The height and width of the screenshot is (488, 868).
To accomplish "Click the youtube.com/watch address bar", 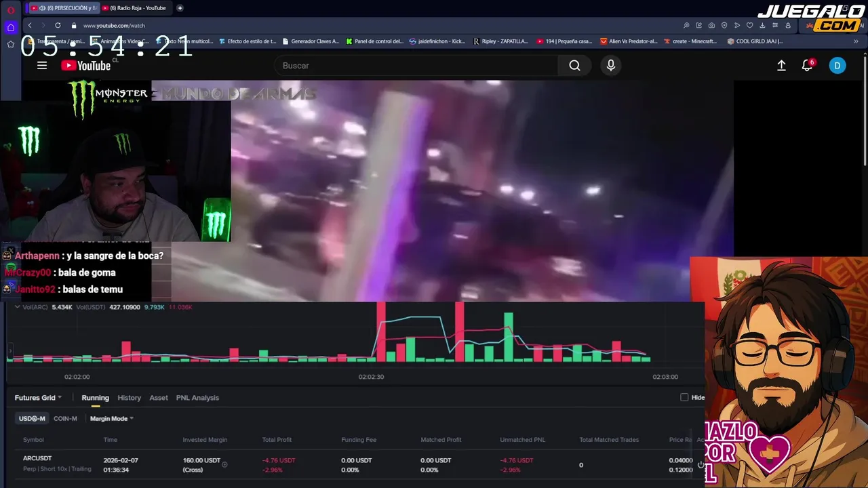I will pyautogui.click(x=114, y=25).
